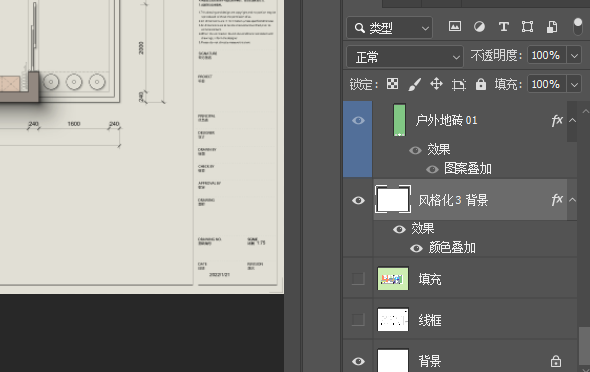Filter layers by shape layer type
Screen dimensions: 590x372
tap(527, 27)
